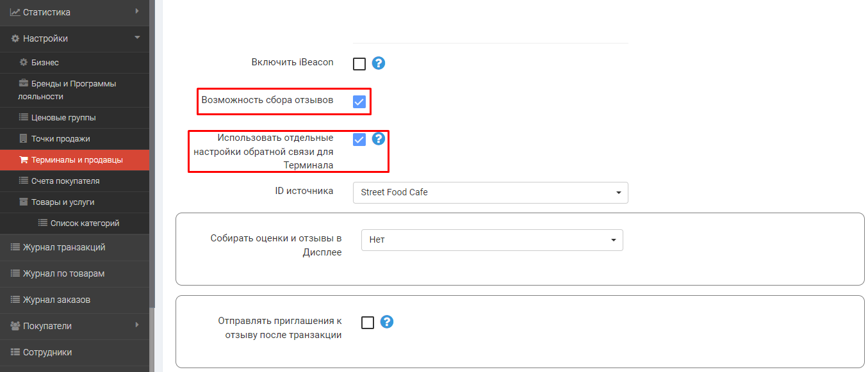Click help icon beside separate feedback settings
This screenshot has height=372, width=868.
click(378, 139)
